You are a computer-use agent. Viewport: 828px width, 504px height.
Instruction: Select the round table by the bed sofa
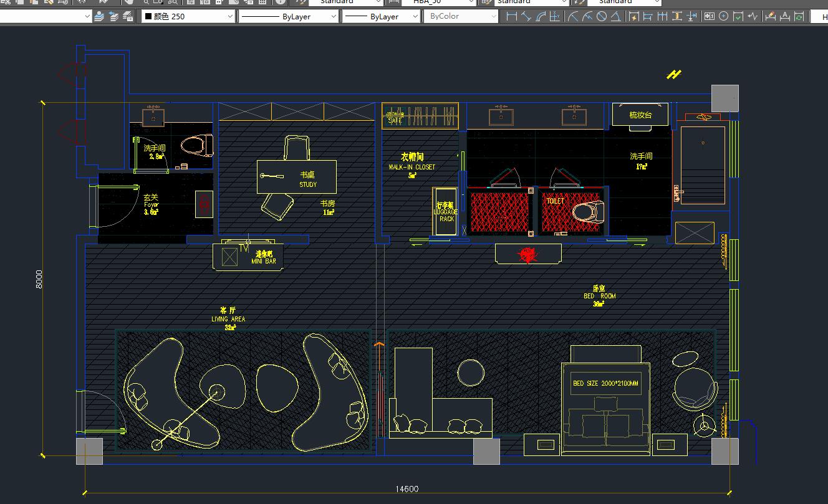(x=471, y=372)
